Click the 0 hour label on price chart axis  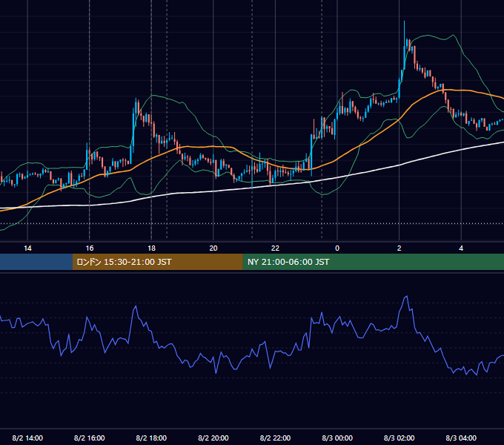337,248
